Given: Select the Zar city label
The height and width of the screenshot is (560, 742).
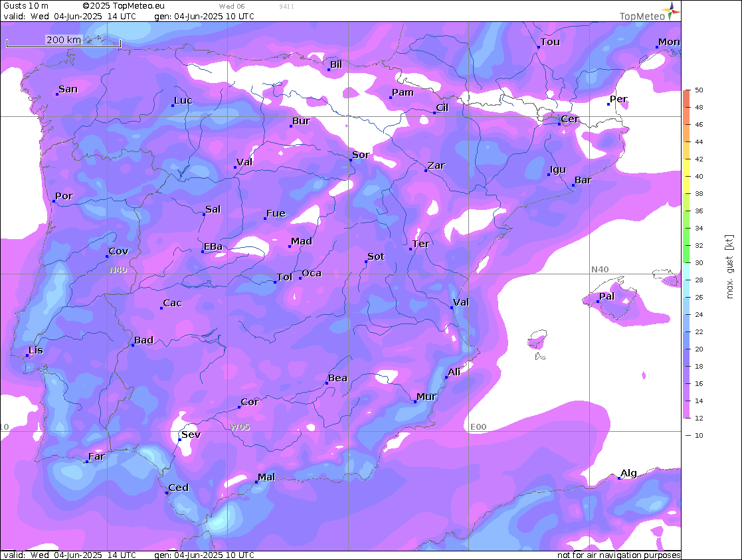Looking at the screenshot, I should pos(436,165).
